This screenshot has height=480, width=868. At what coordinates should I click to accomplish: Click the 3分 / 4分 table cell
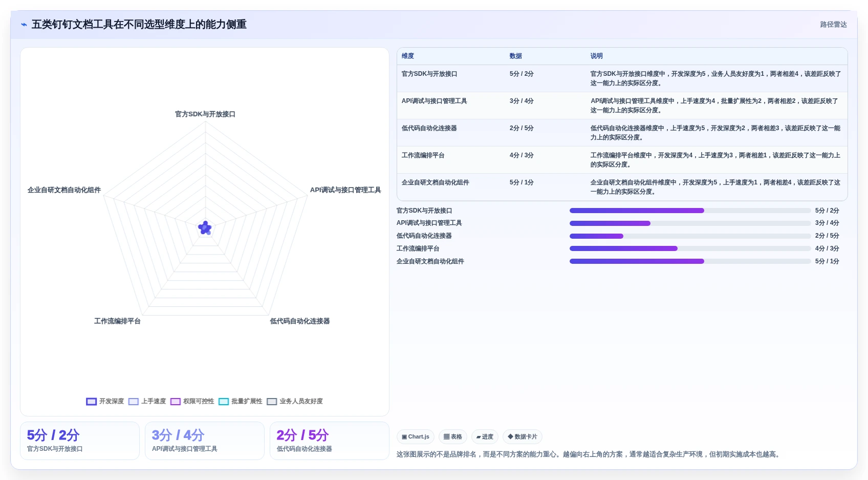coord(522,101)
